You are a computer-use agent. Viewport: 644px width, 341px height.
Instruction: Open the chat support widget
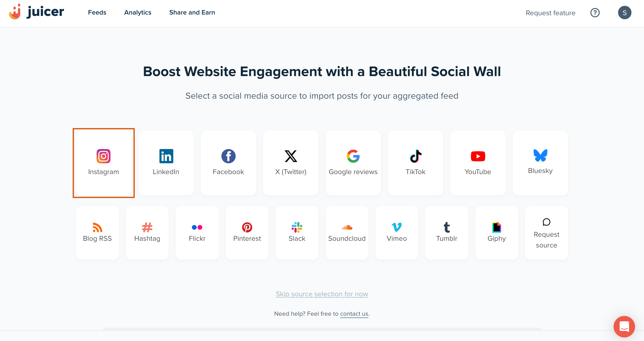coord(624,326)
